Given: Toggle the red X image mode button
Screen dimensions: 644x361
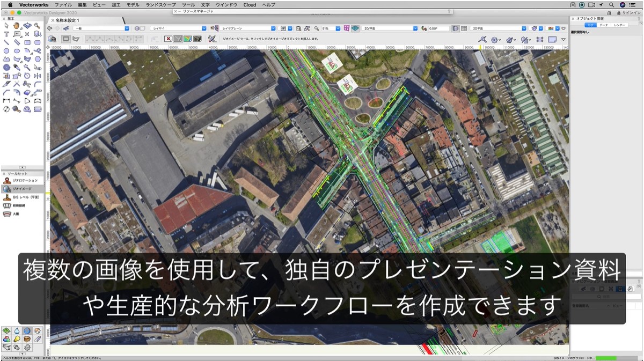Looking at the screenshot, I should pos(169,39).
